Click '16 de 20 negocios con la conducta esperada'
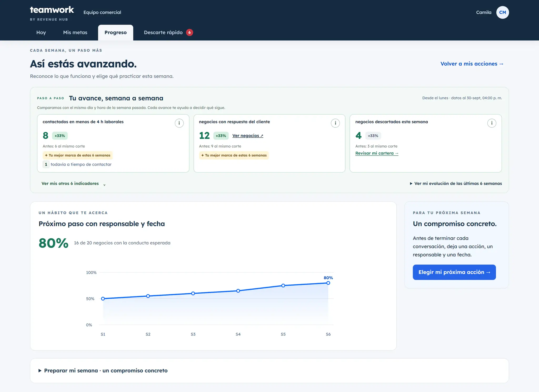Screen dimensions: 539x392 point(122,243)
